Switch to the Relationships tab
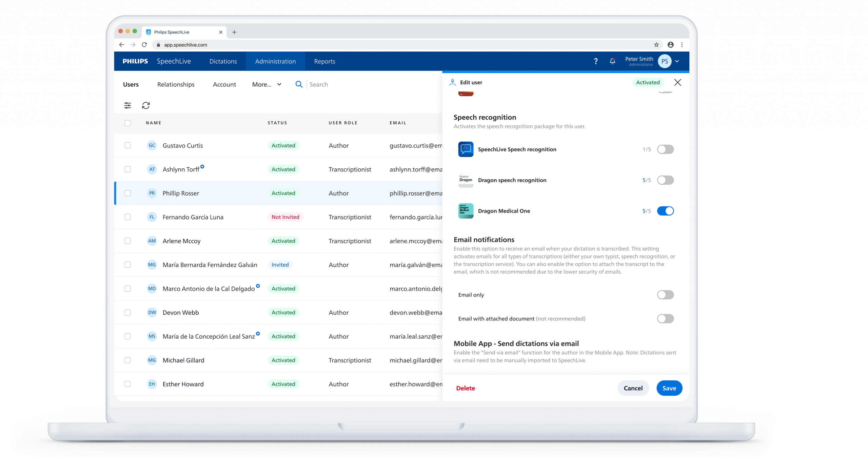The height and width of the screenshot is (473, 868). 176,84
